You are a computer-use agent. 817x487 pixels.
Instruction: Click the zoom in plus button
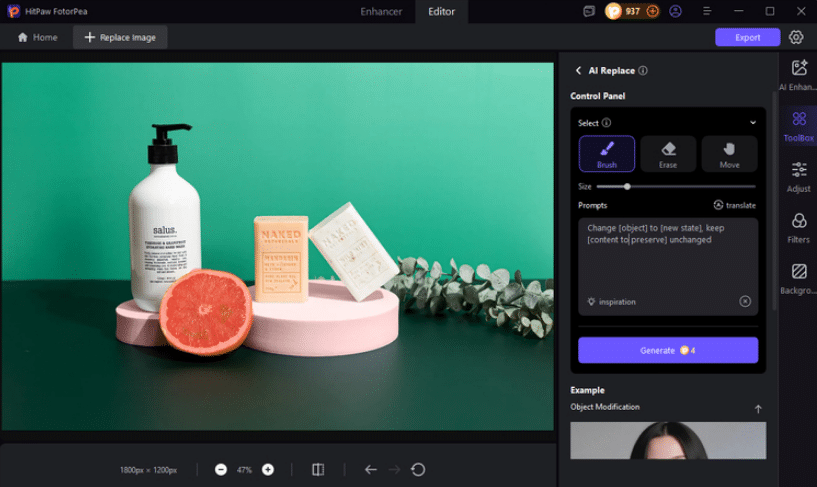[x=268, y=470]
